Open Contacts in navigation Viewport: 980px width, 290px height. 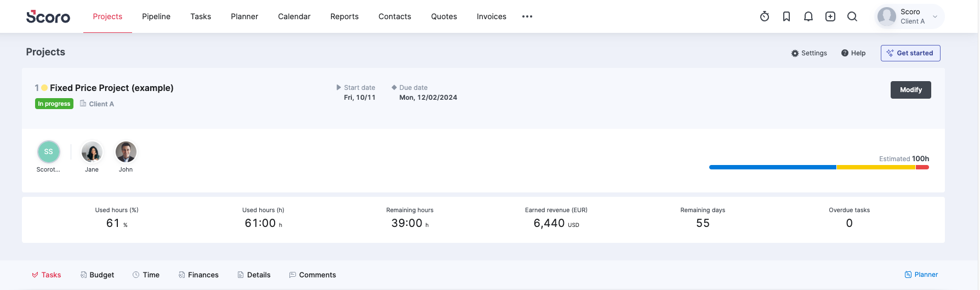click(395, 16)
